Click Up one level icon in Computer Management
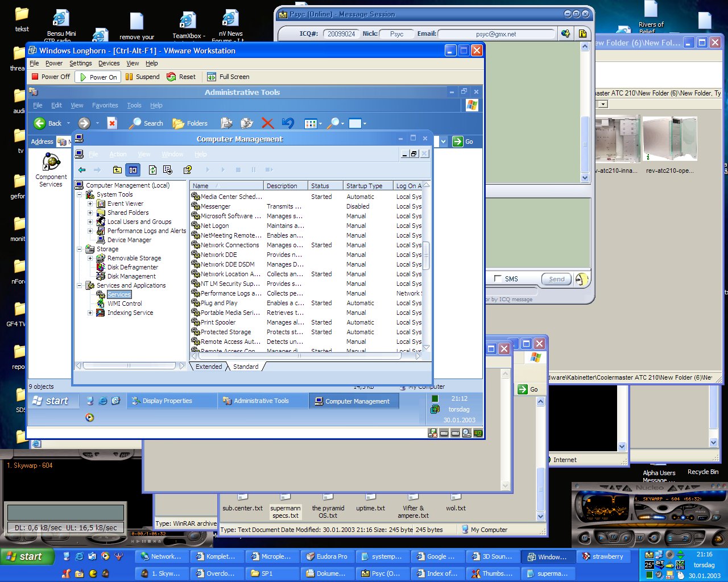Screen dimensions: 728x582 (x=117, y=170)
